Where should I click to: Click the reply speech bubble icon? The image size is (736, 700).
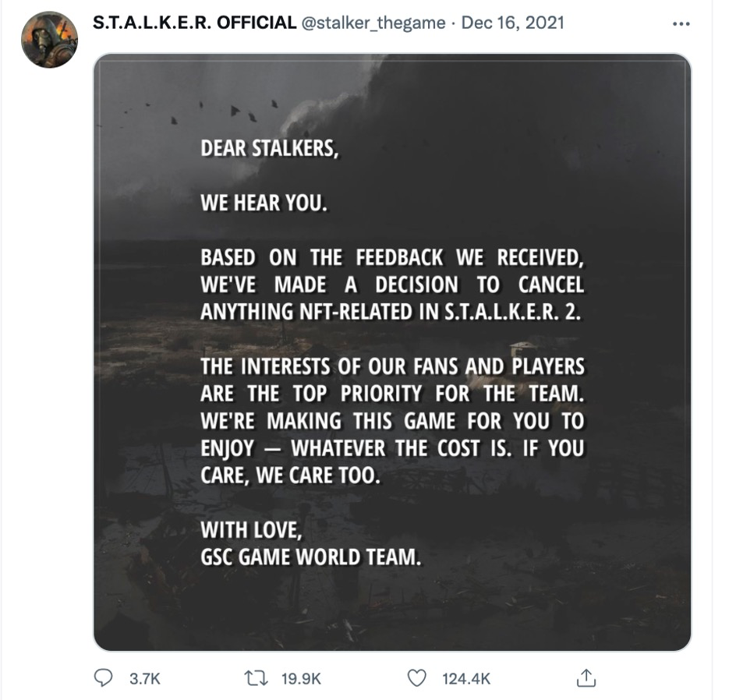click(x=103, y=678)
